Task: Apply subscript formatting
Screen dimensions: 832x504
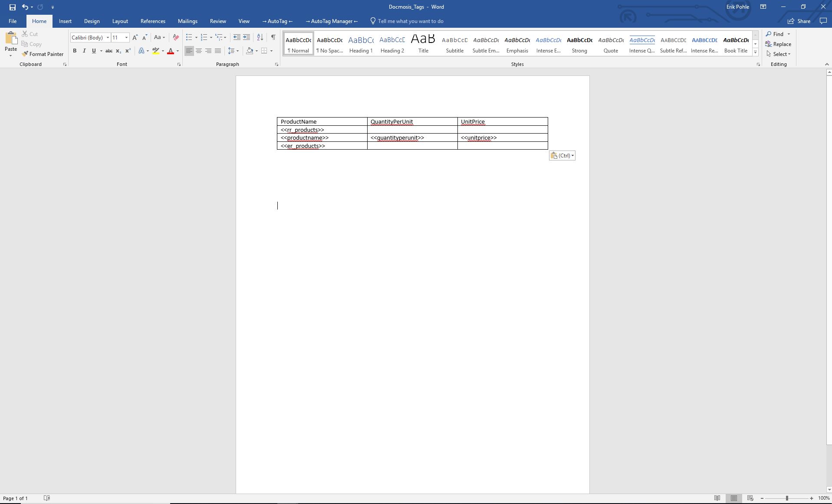Action: (x=118, y=51)
